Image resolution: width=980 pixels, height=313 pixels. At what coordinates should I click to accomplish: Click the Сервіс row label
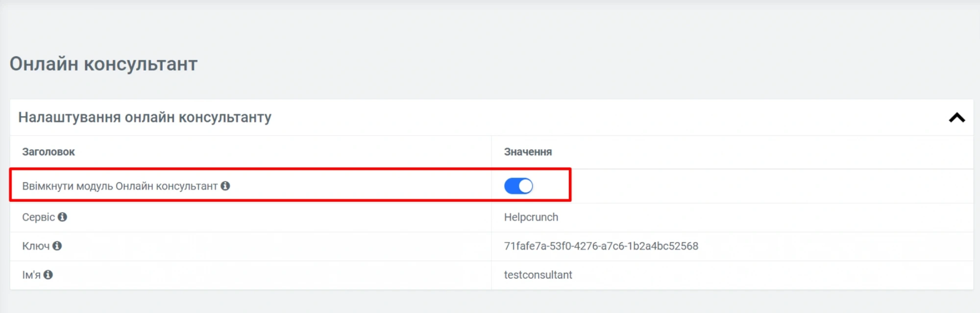38,217
